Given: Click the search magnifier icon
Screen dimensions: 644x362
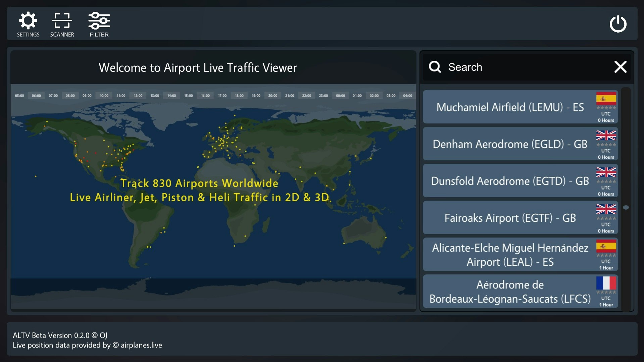Looking at the screenshot, I should [435, 67].
